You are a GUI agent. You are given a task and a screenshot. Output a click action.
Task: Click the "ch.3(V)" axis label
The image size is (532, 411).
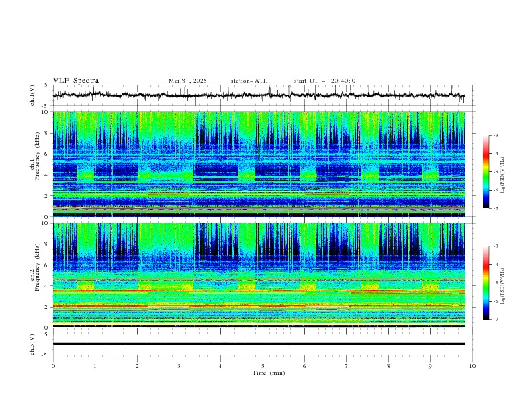coord(32,345)
